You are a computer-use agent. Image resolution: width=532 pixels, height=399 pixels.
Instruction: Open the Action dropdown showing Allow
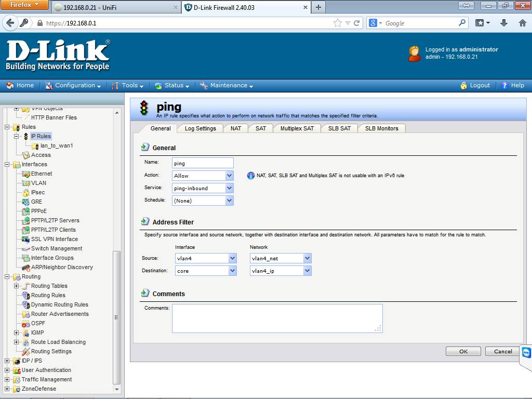[203, 176]
